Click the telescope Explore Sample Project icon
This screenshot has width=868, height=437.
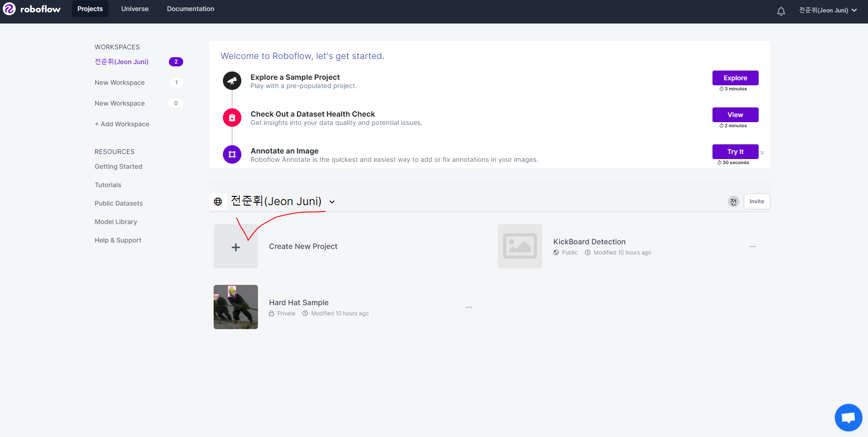(x=232, y=81)
